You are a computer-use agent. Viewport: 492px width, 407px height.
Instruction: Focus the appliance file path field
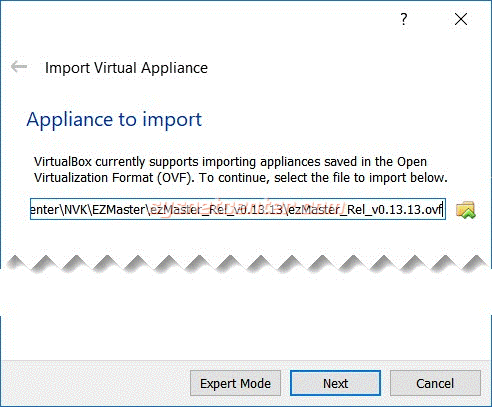(238, 209)
